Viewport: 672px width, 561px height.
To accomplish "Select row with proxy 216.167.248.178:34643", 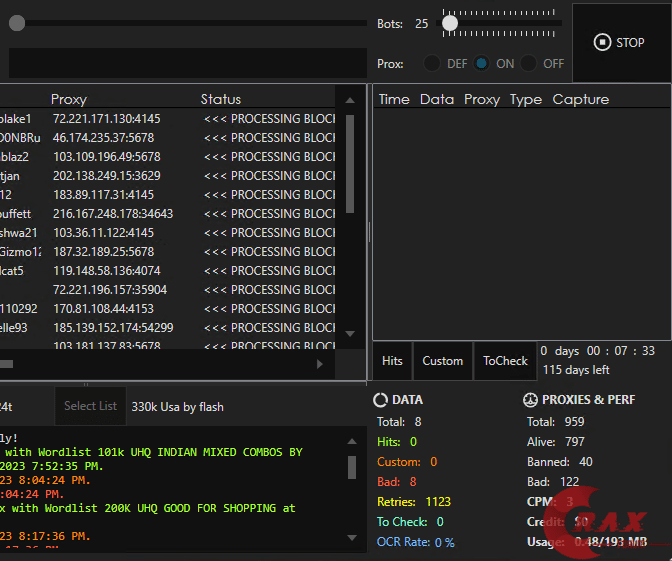I will point(167,213).
